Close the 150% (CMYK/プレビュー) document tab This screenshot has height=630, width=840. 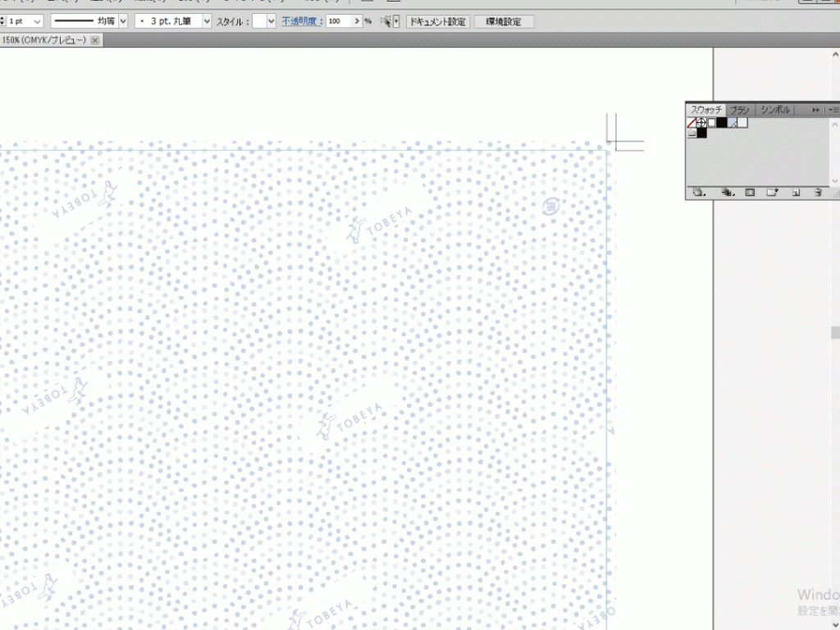[95, 40]
